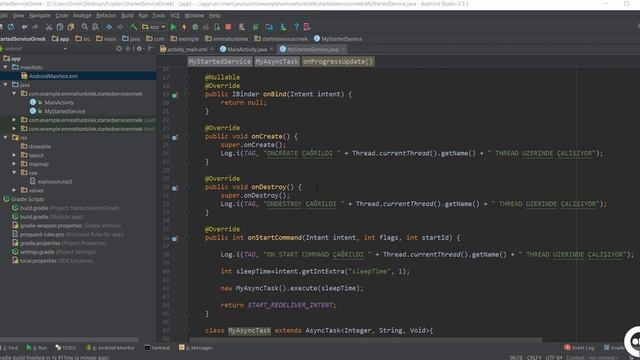Open the Run menu

(x=143, y=16)
